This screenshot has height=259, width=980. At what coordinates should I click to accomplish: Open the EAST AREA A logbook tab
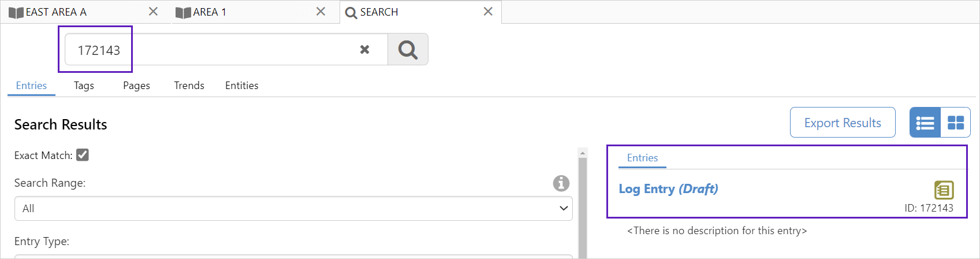(x=56, y=12)
